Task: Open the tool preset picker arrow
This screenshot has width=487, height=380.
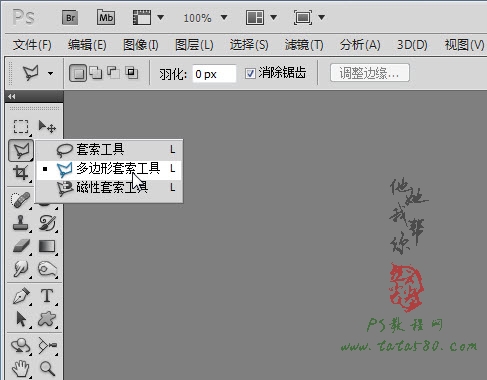Action: pos(50,73)
